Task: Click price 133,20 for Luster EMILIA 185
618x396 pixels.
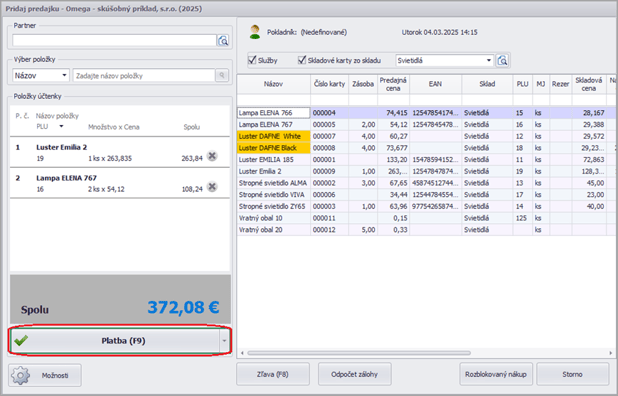Action: click(393, 160)
